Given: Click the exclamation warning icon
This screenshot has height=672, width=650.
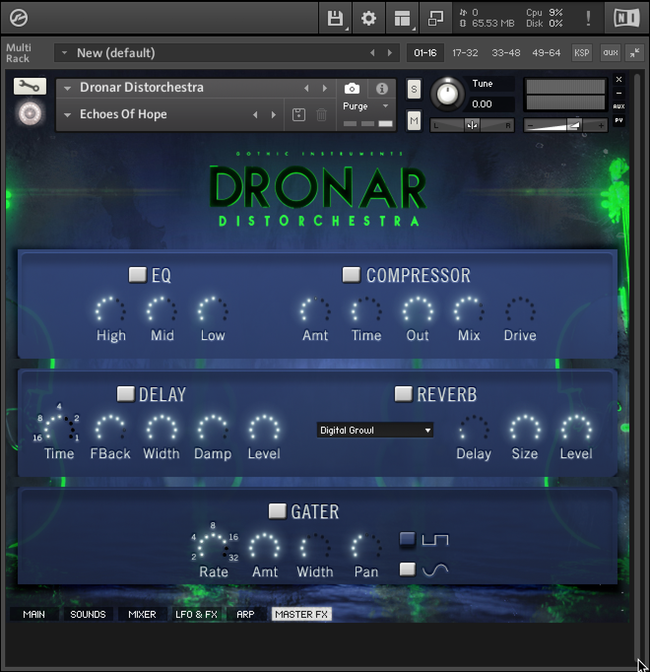Looking at the screenshot, I should [x=588, y=18].
